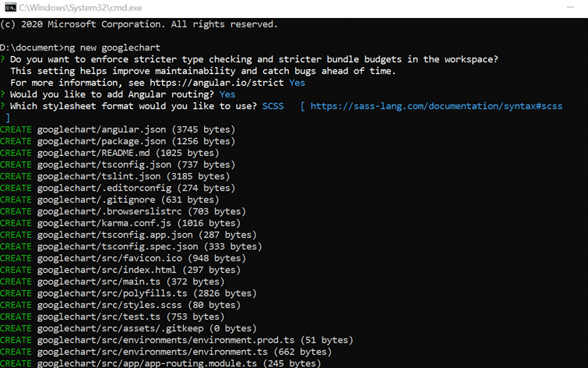Screen dimensions: 588x368
Task: Click the googlechart/src/main.ts line
Action: click(112, 281)
